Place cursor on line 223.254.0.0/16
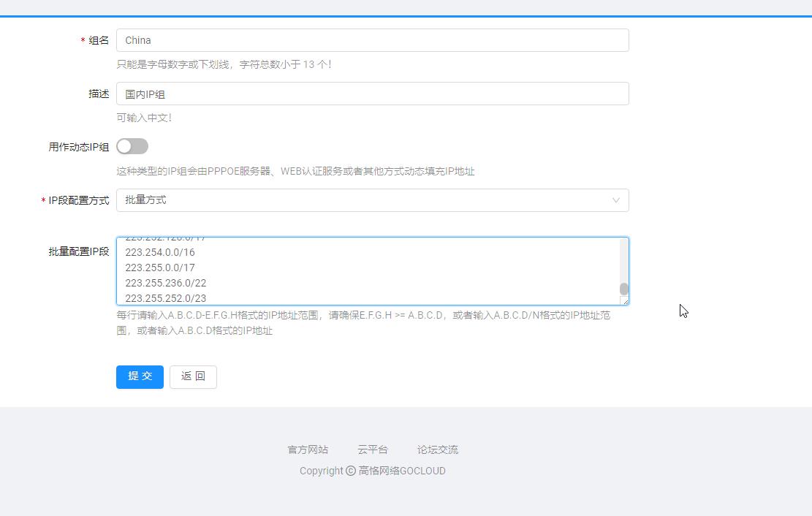The image size is (812, 516). (160, 252)
